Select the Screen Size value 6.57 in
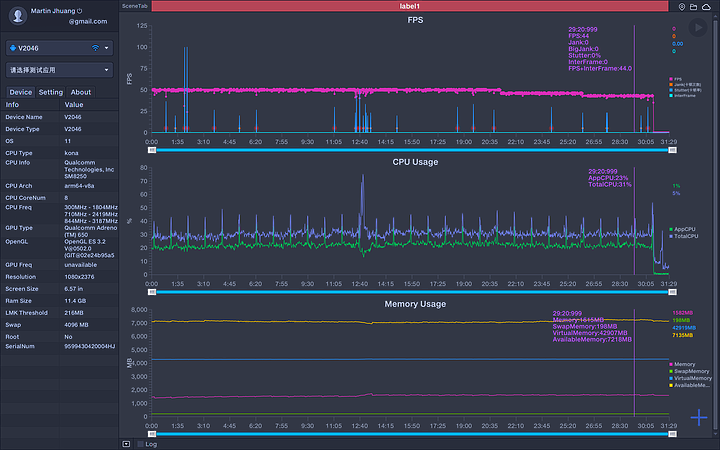 (x=73, y=289)
